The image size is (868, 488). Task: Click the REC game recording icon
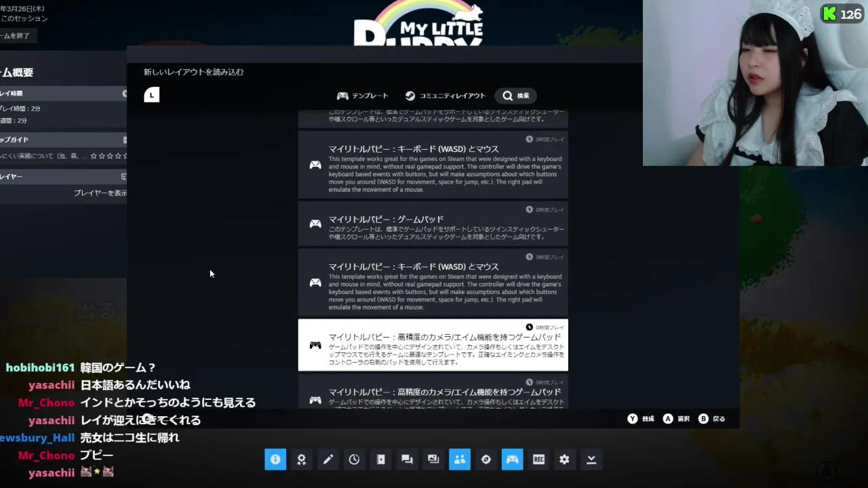538,460
